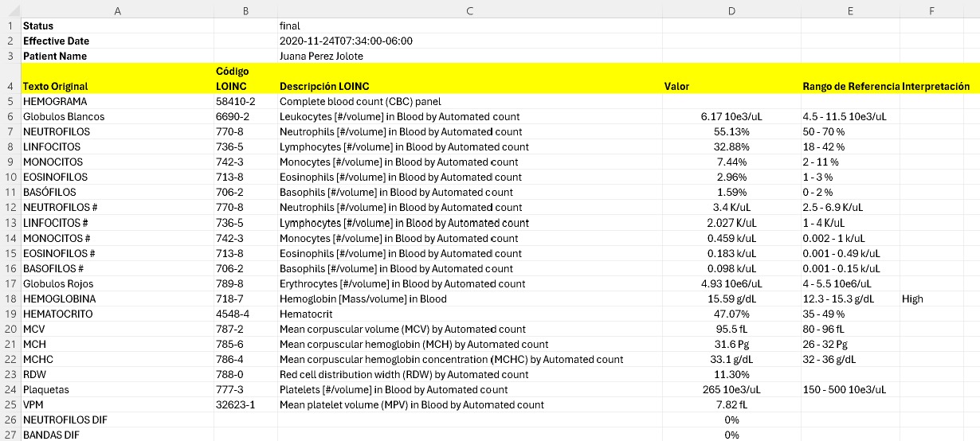Select the 'LINFOCITOS #' cell

point(117,223)
